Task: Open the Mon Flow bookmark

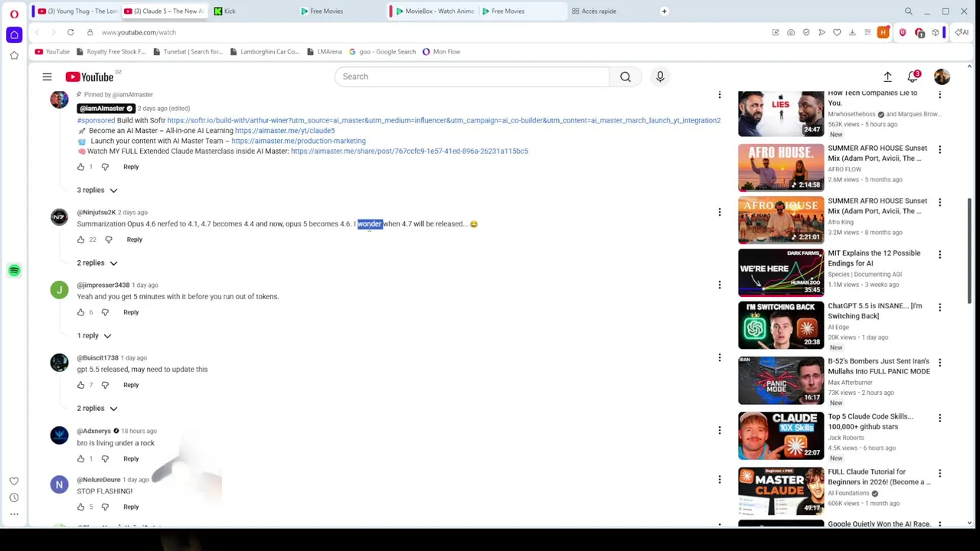Action: click(441, 51)
